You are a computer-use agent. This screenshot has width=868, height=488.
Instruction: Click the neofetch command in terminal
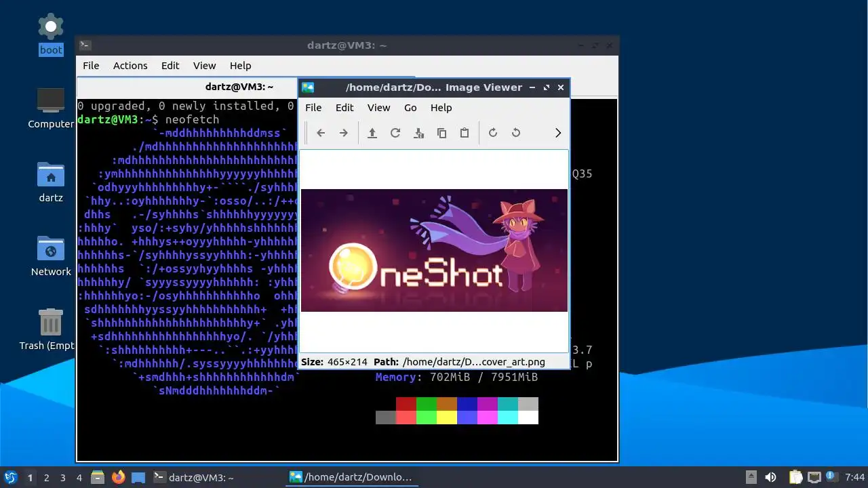192,119
